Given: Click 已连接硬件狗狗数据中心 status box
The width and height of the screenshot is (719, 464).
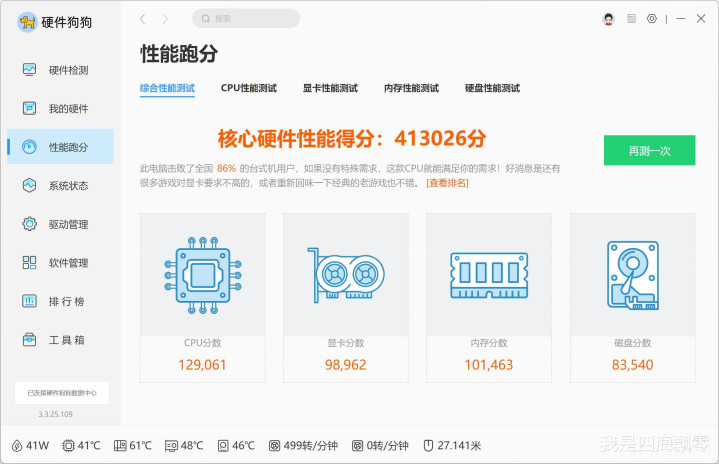Looking at the screenshot, I should tap(62, 393).
